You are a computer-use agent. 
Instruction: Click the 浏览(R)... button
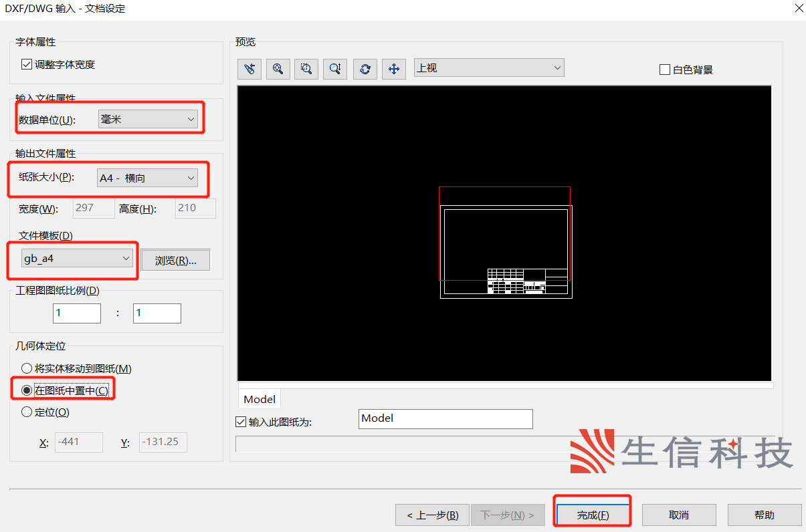(176, 261)
